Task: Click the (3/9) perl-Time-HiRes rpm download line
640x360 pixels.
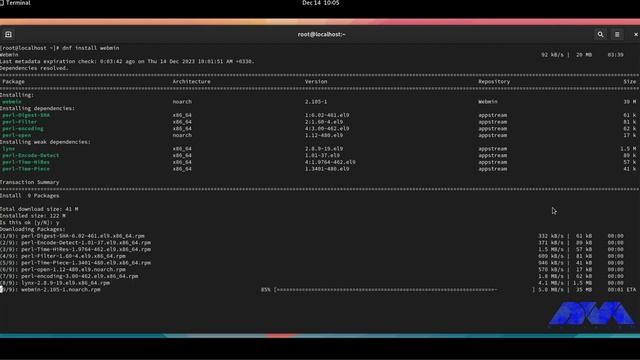Action: coord(76,249)
